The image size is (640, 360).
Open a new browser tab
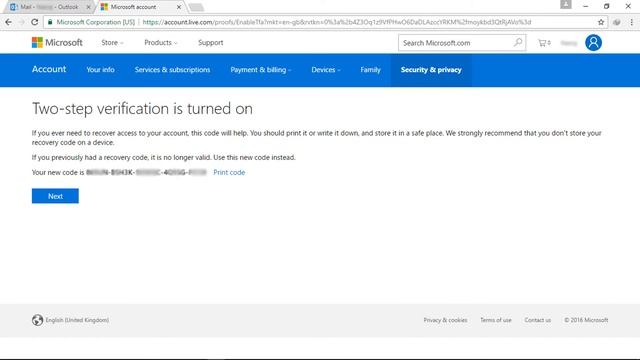coord(196,7)
